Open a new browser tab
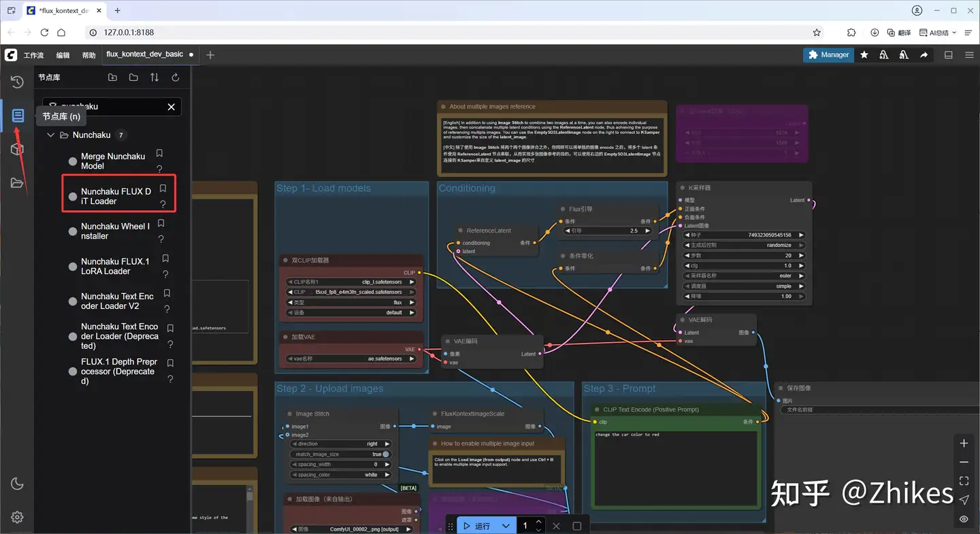This screenshot has height=534, width=980. point(117,11)
